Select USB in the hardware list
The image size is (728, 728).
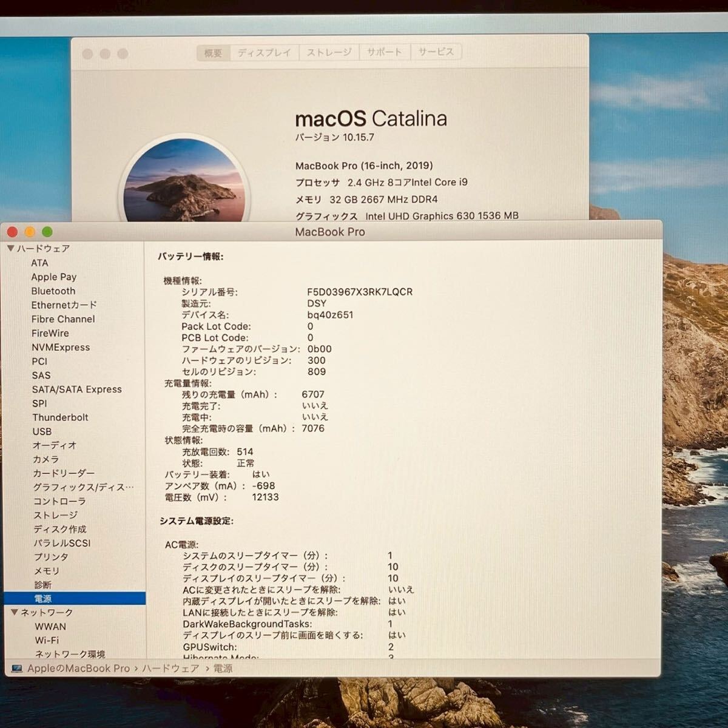[x=42, y=431]
